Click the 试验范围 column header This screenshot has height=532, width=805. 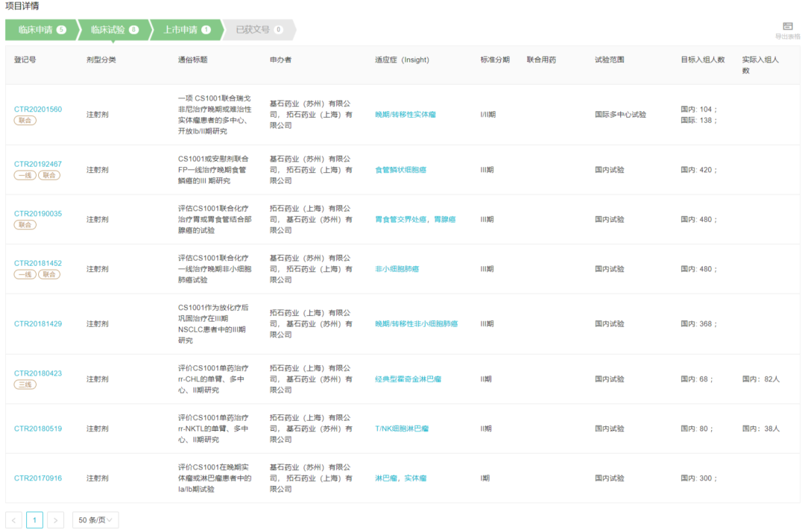[610, 60]
